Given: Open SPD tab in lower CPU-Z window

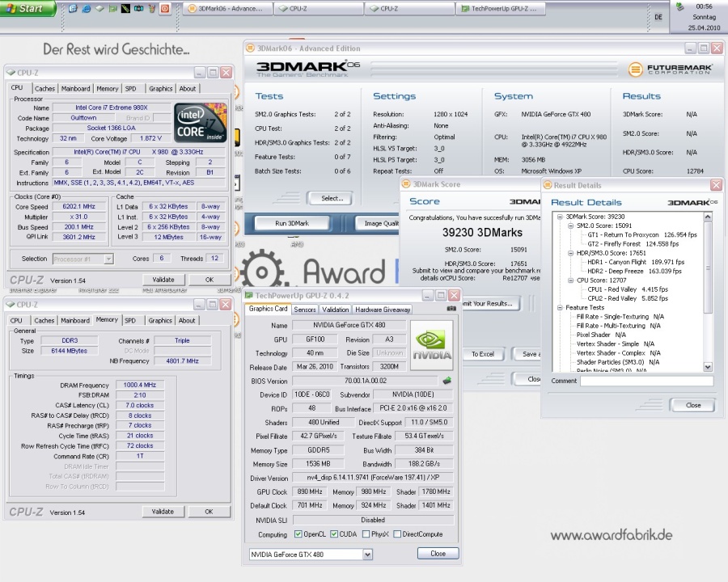Looking at the screenshot, I should point(130,320).
